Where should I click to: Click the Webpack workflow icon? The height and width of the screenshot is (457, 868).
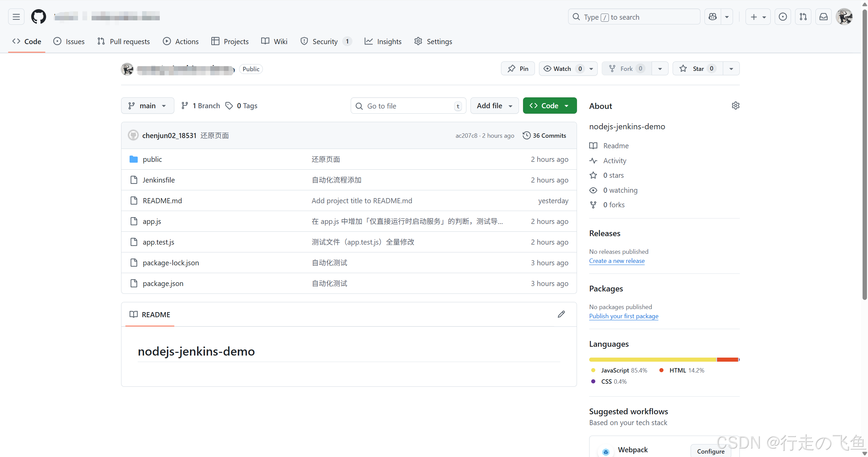tap(606, 452)
